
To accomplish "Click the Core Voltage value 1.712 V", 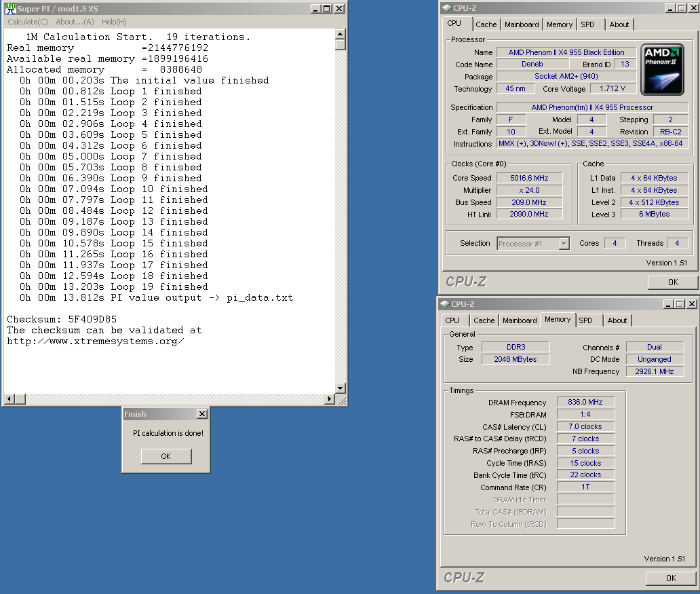I will coord(612,88).
